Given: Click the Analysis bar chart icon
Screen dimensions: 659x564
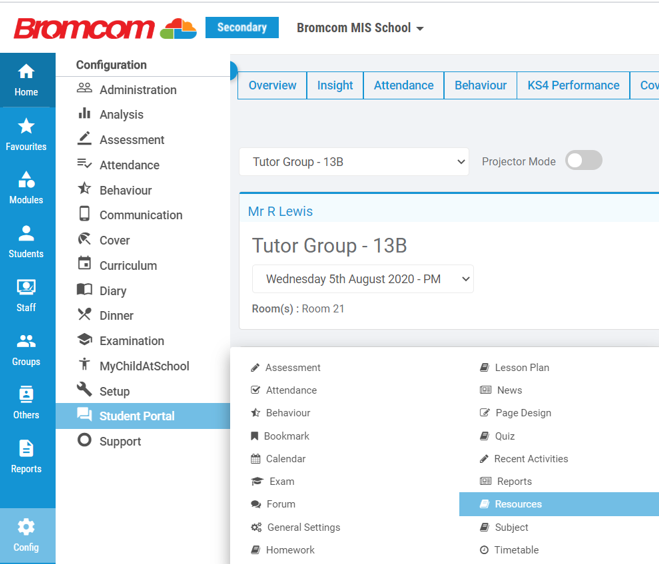Looking at the screenshot, I should point(84,113).
